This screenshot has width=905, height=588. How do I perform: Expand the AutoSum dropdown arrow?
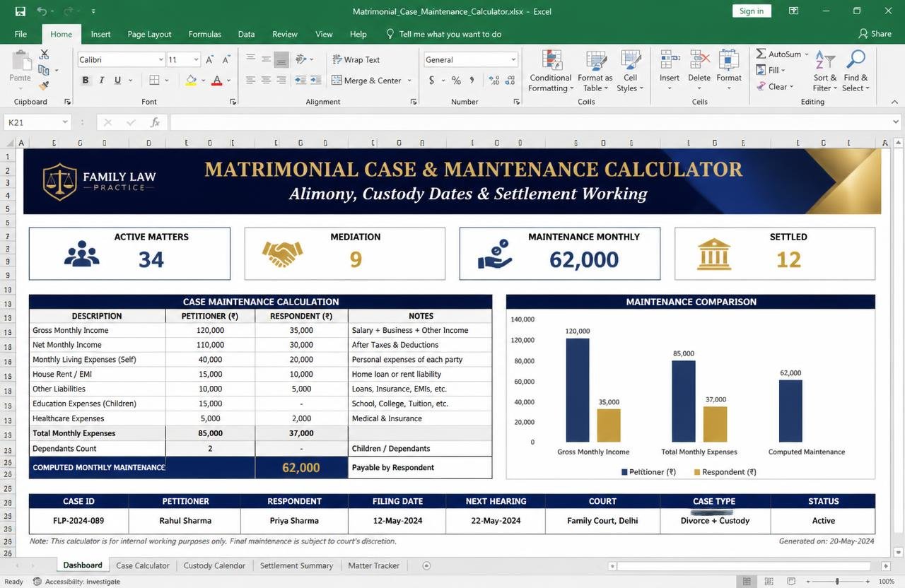point(807,54)
